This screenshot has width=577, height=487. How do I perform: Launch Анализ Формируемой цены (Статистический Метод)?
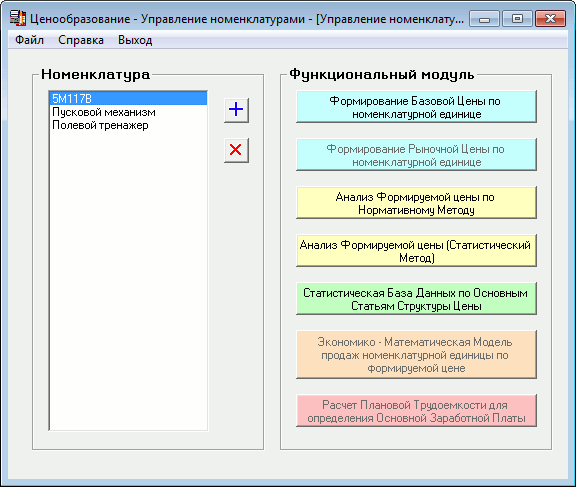416,251
